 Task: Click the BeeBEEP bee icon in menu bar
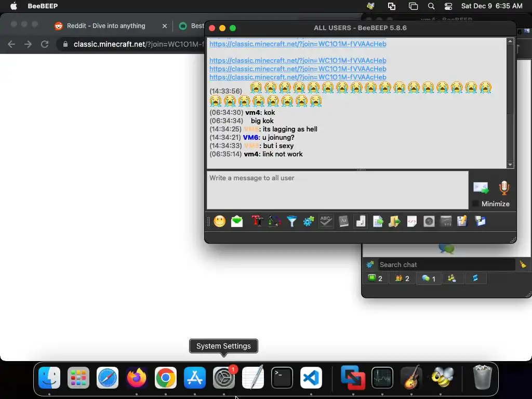point(371,6)
